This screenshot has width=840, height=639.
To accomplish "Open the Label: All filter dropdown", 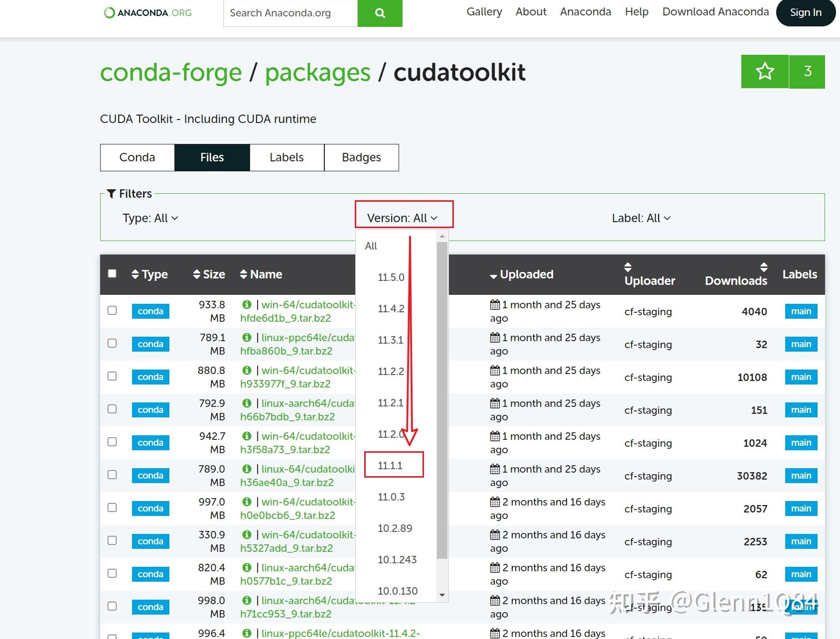I will coord(641,218).
